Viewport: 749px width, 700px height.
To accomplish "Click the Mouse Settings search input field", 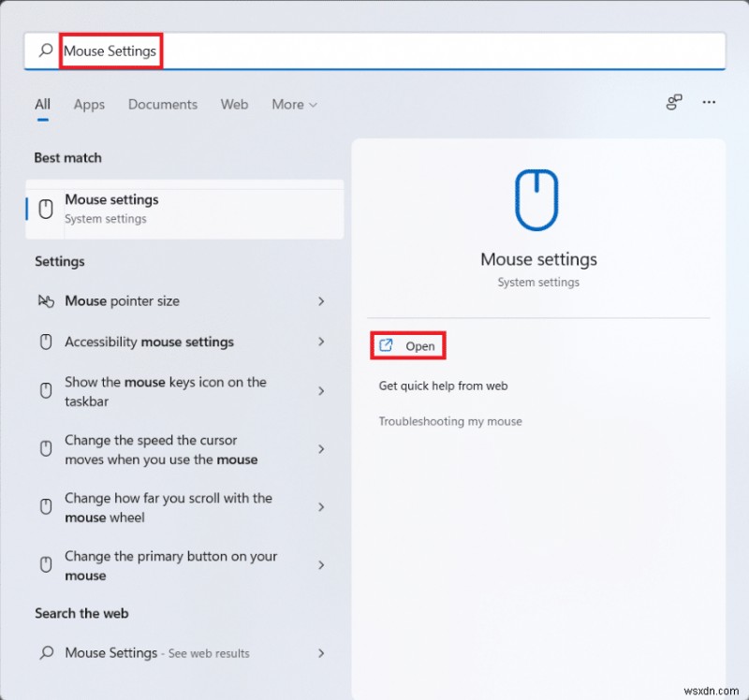I will (110, 51).
